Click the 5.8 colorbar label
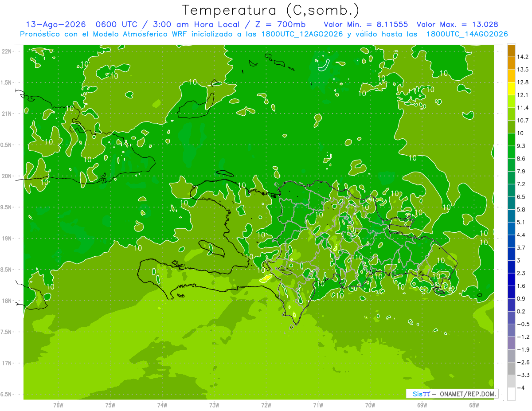The height and width of the screenshot is (411, 532). (521, 210)
